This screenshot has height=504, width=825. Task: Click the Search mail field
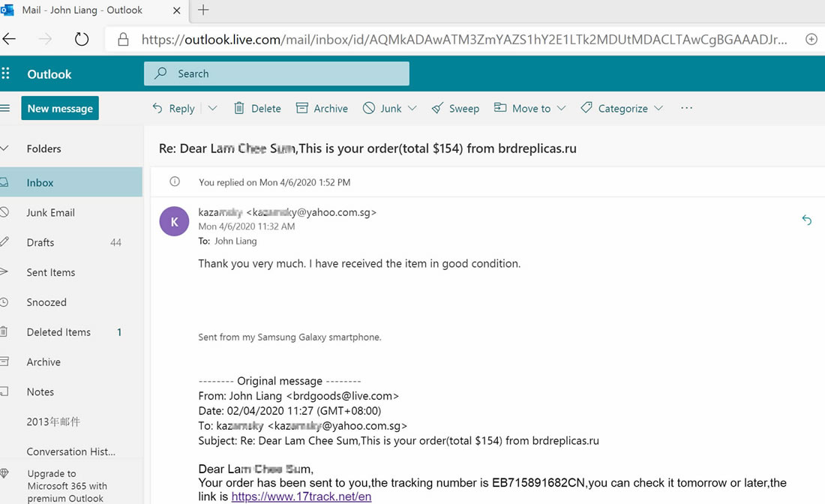point(277,73)
